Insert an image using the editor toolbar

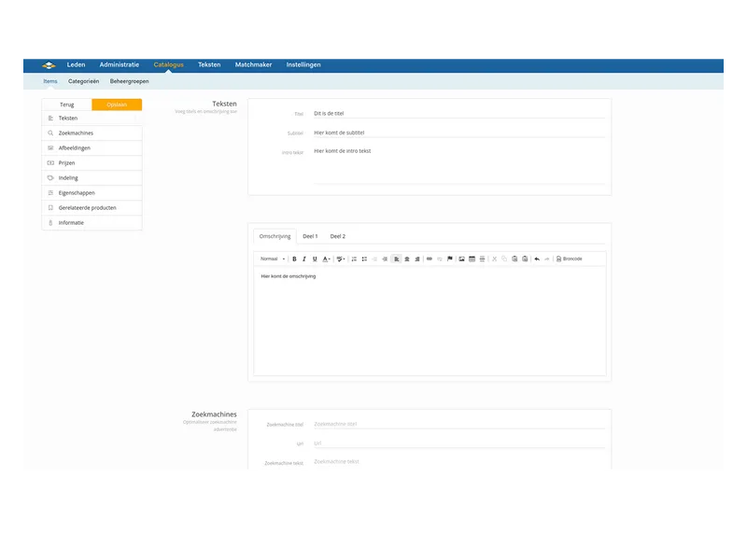point(461,259)
